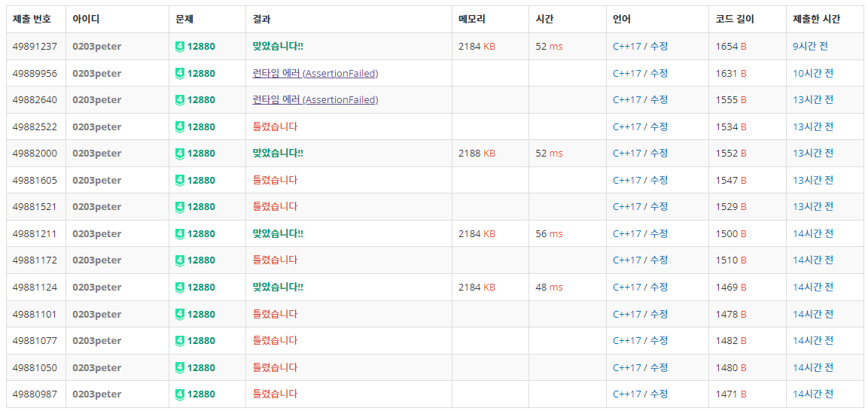This screenshot has height=411, width=868.
Task: Click the 1654 B code length
Action: [x=731, y=47]
